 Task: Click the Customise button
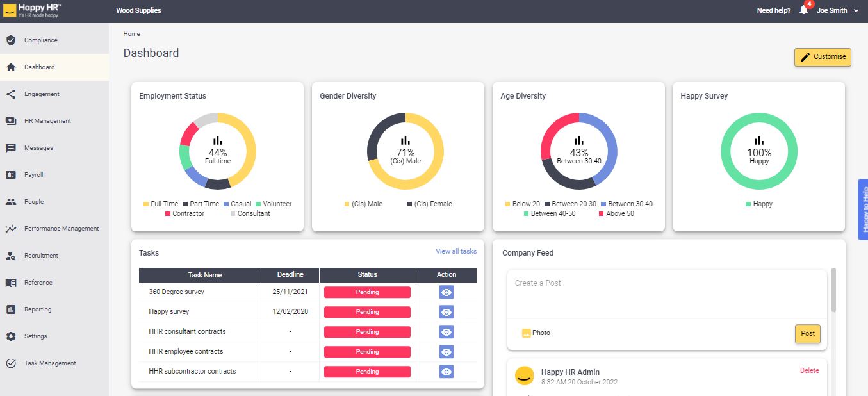[x=823, y=57]
